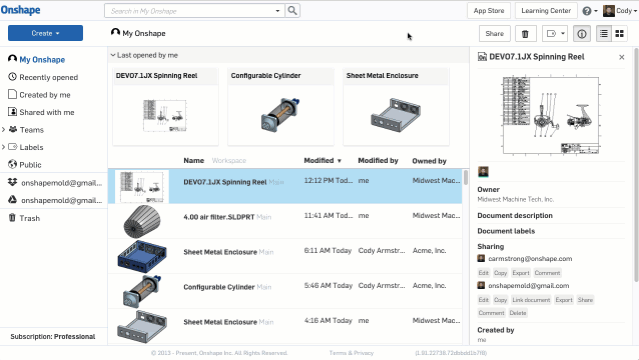Open the labels tag dropdown in toolbar
Image resolution: width=639 pixels, height=360 pixels.
pos(555,34)
